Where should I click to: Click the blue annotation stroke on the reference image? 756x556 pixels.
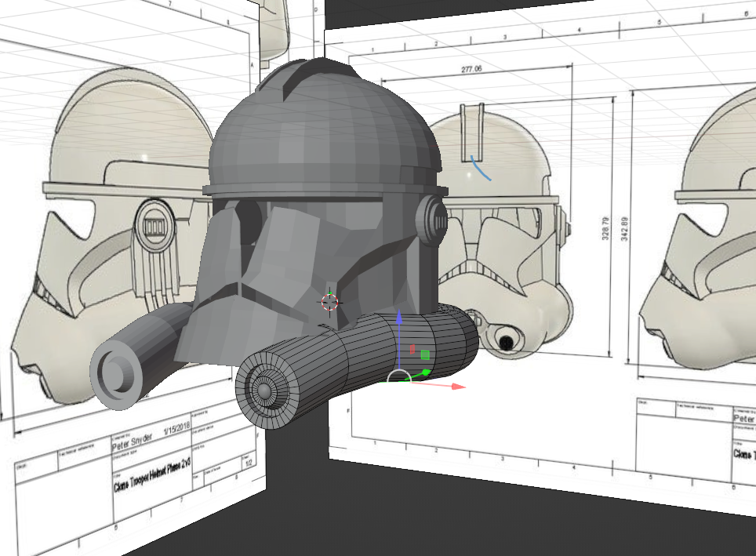pyautogui.click(x=481, y=169)
